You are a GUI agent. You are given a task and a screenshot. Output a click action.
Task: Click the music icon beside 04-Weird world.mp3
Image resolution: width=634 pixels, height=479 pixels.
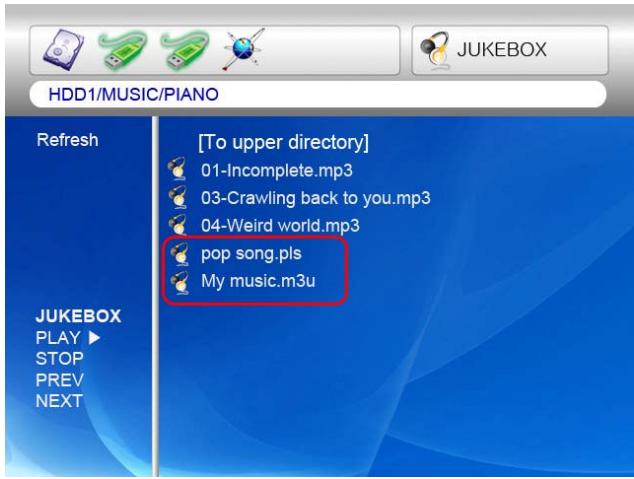[x=180, y=225]
